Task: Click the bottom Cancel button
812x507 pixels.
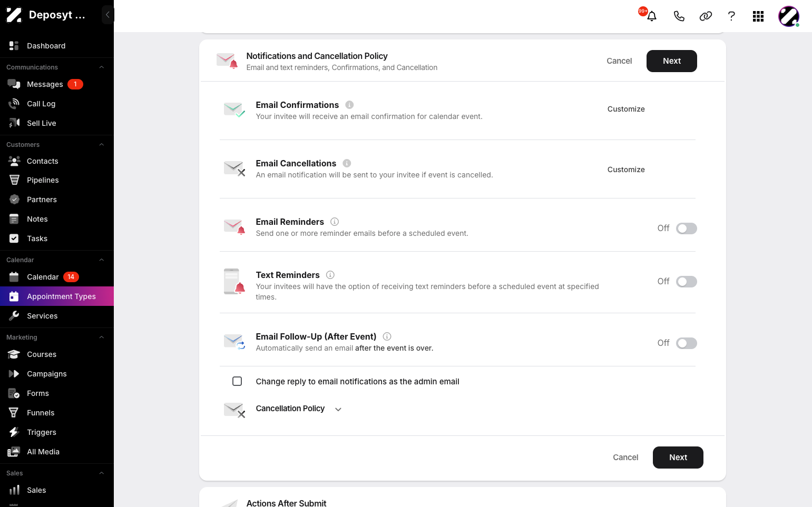Action: coord(625,458)
